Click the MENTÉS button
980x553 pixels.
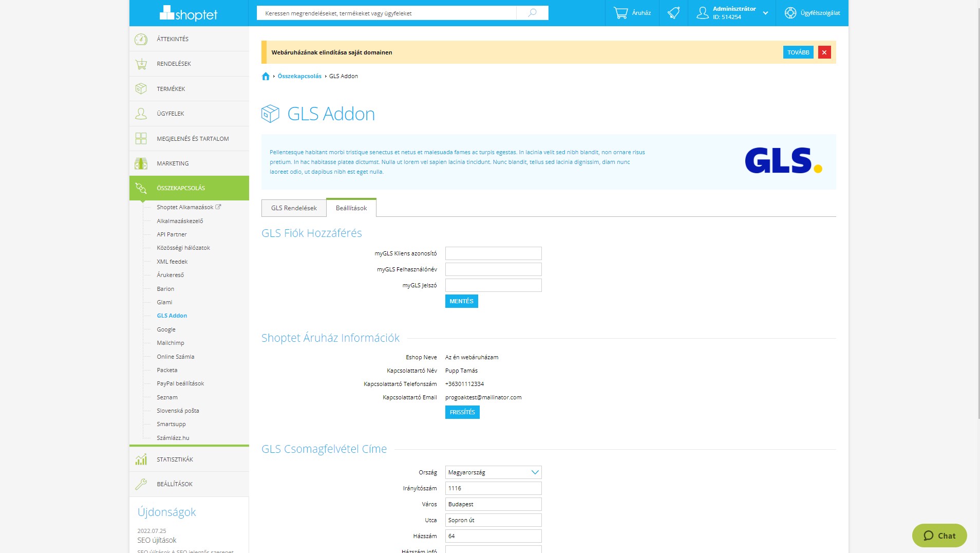click(x=461, y=301)
